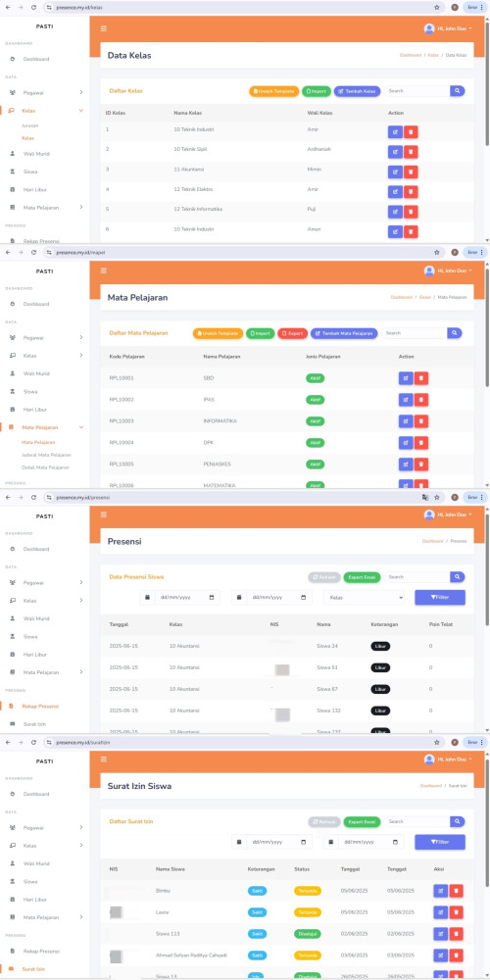This screenshot has width=490, height=980.
Task: Click Siswa breadcrumb on Mata Pelajaran page
Action: click(x=425, y=298)
